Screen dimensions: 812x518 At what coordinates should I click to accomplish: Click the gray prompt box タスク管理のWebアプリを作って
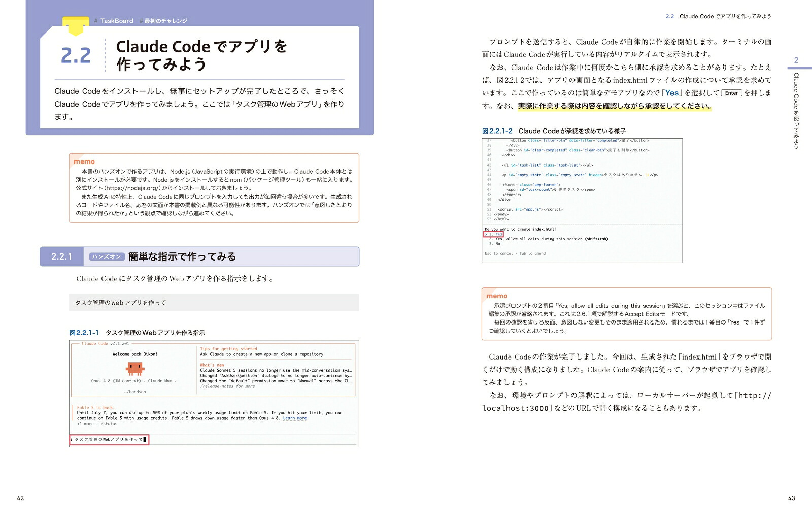point(214,303)
